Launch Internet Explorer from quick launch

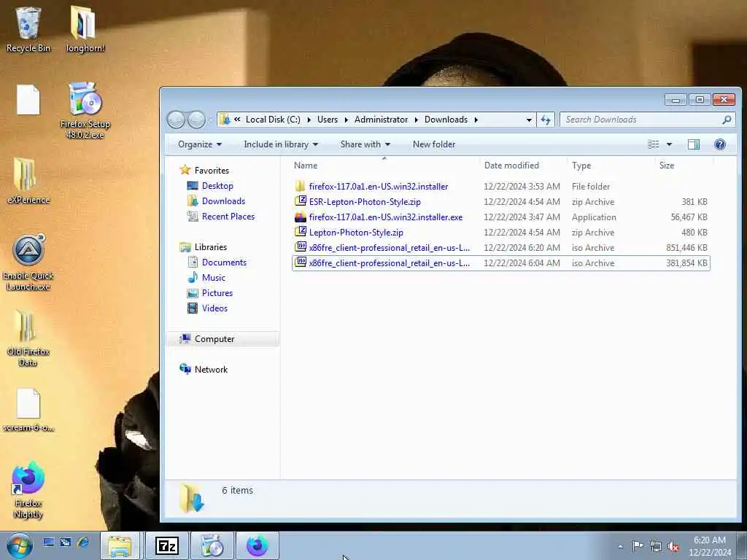point(83,542)
